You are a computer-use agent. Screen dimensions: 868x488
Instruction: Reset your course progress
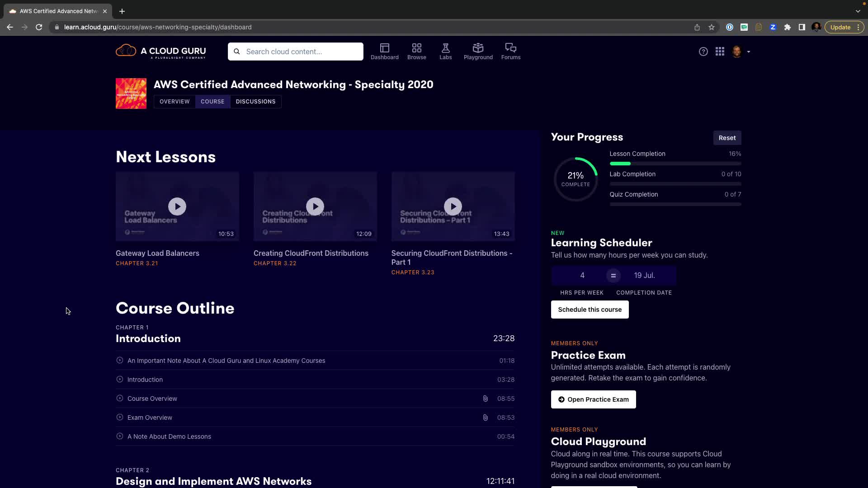point(727,138)
